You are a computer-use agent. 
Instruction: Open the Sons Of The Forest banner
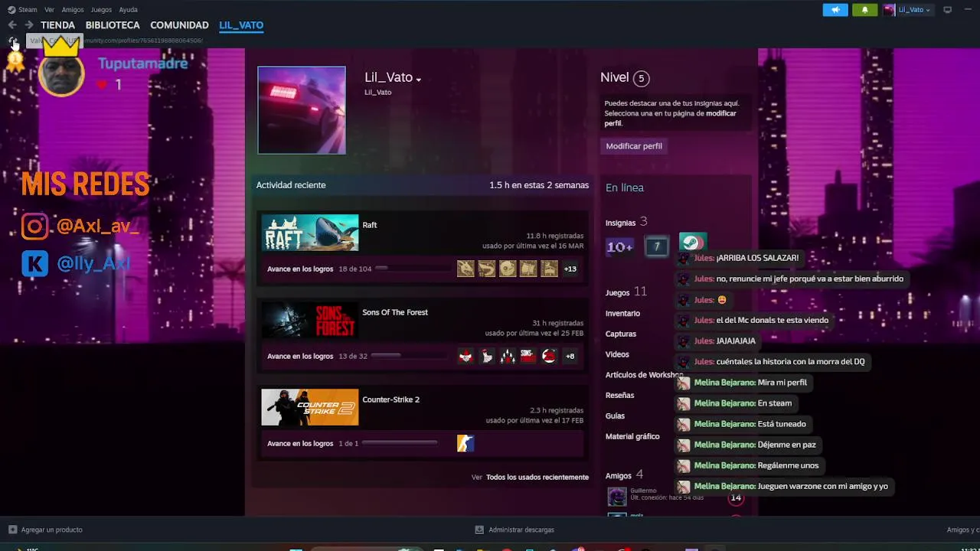click(310, 320)
